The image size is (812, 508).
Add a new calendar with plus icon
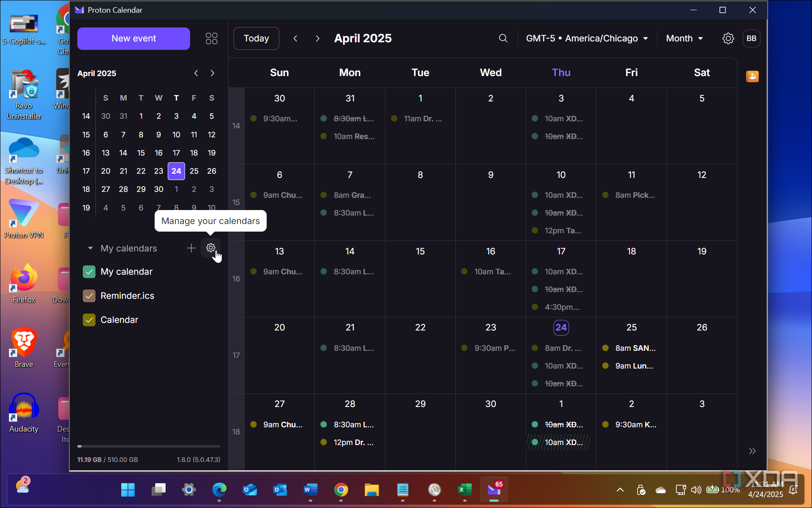pyautogui.click(x=191, y=248)
